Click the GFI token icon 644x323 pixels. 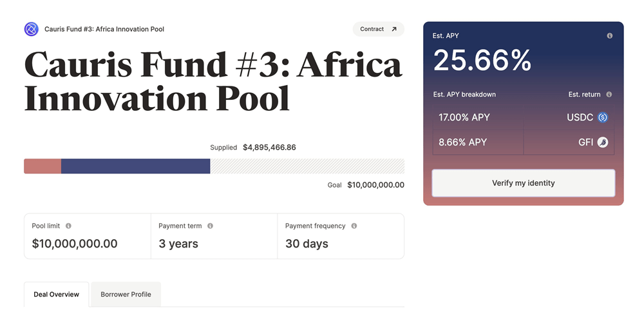pos(603,142)
